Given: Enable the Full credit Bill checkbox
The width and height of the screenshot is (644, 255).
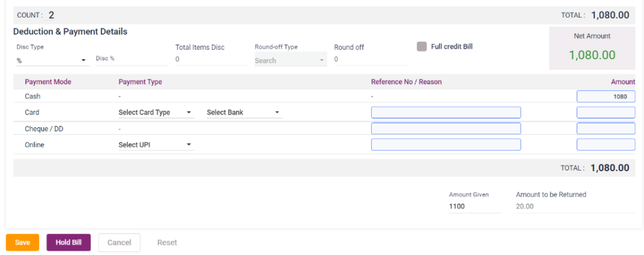Looking at the screenshot, I should tap(421, 47).
